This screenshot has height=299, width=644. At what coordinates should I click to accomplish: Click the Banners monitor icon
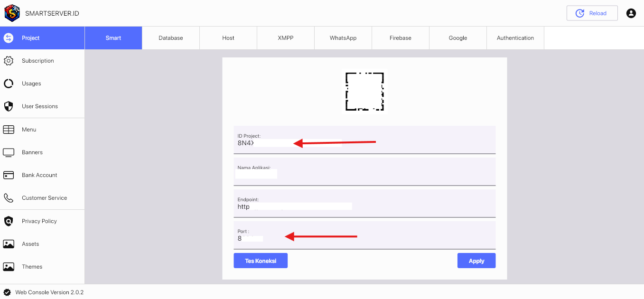(x=9, y=152)
